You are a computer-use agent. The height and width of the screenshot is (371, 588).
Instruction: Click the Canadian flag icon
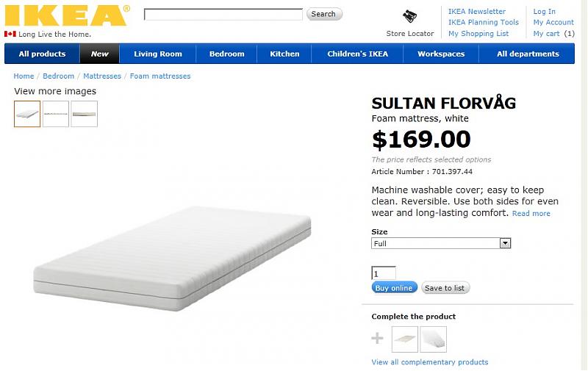pos(10,34)
